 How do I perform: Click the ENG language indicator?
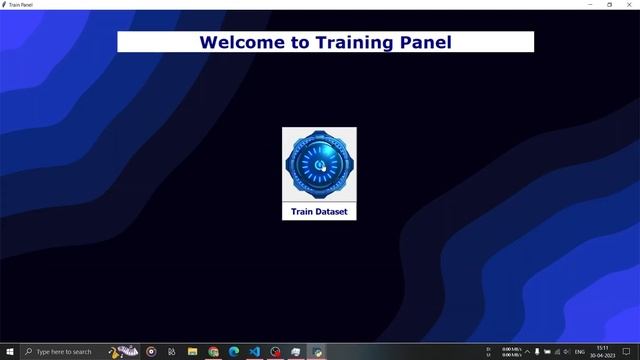(580, 351)
